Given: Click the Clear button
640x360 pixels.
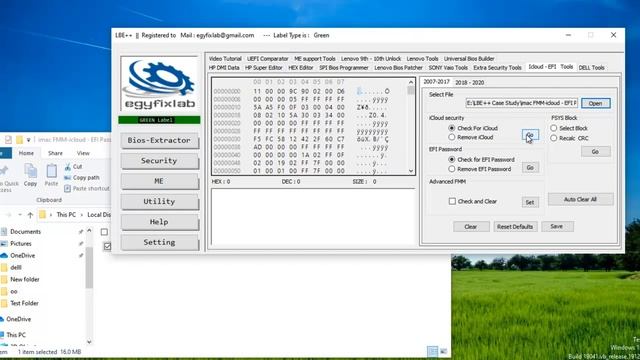Looking at the screenshot, I should [471, 227].
